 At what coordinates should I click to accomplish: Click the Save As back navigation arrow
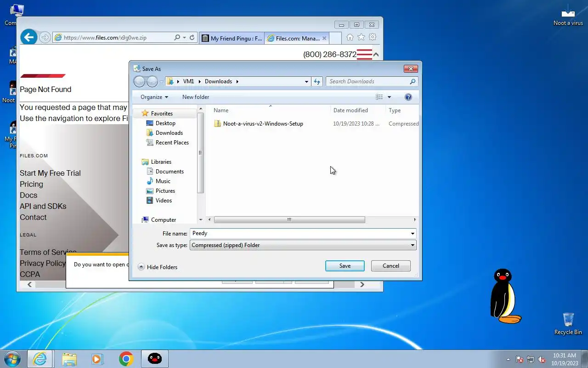tap(139, 81)
